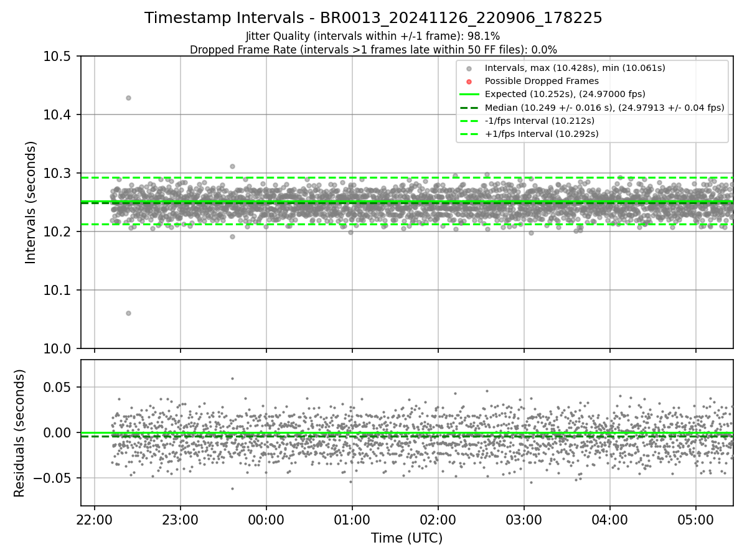Screen dimensions: 747x560
Task: Click the highest residual point near +0.06 seconds
Action: pos(232,378)
